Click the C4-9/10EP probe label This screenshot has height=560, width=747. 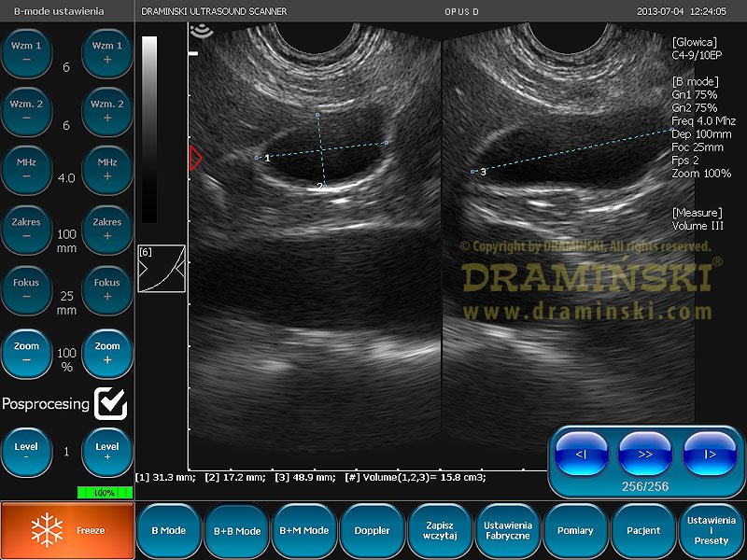(x=697, y=55)
